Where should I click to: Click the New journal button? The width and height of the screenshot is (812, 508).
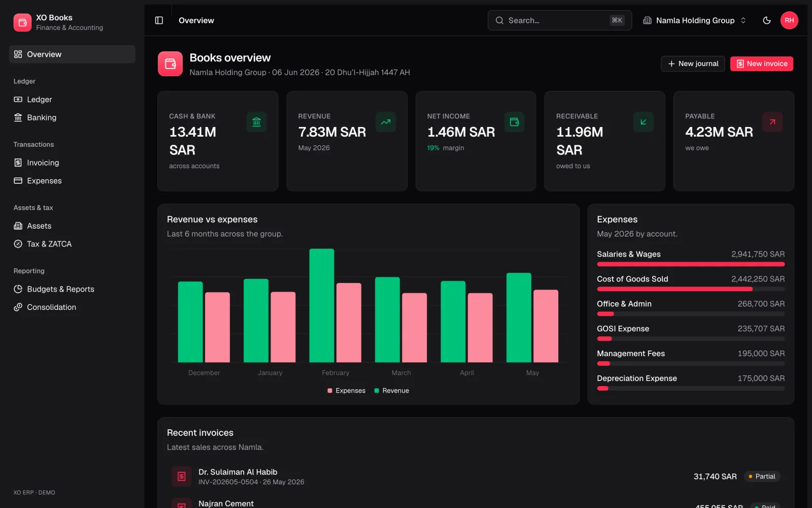(x=693, y=63)
